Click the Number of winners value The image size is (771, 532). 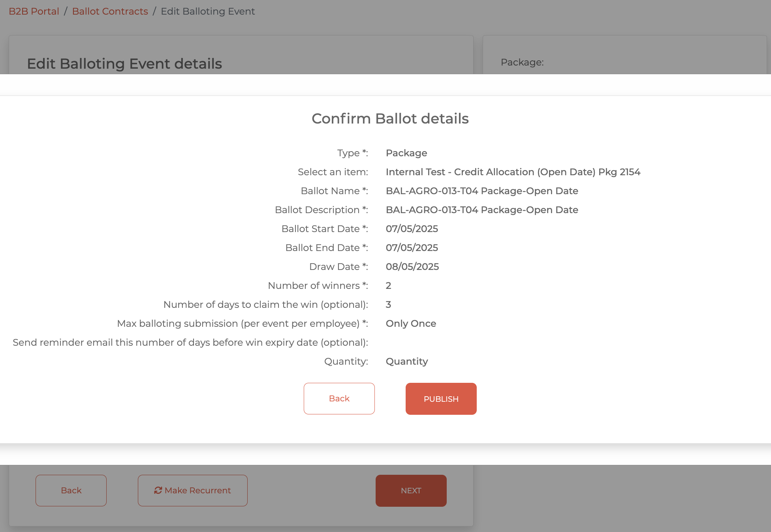pos(388,286)
